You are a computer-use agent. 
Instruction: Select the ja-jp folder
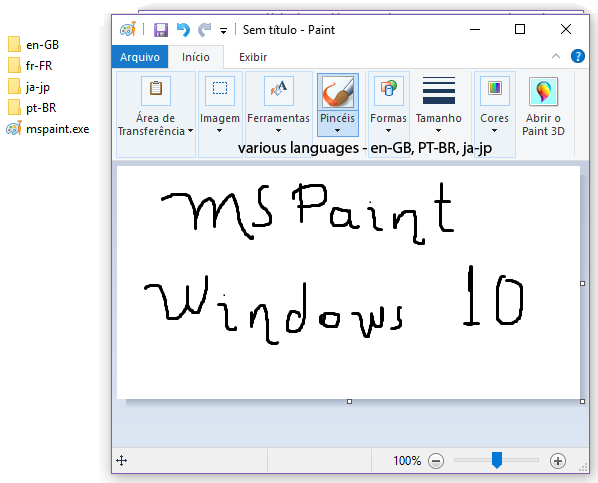point(29,87)
